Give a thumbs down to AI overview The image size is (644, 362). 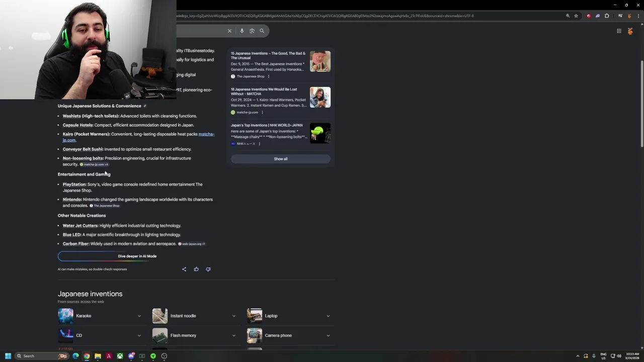click(208, 269)
